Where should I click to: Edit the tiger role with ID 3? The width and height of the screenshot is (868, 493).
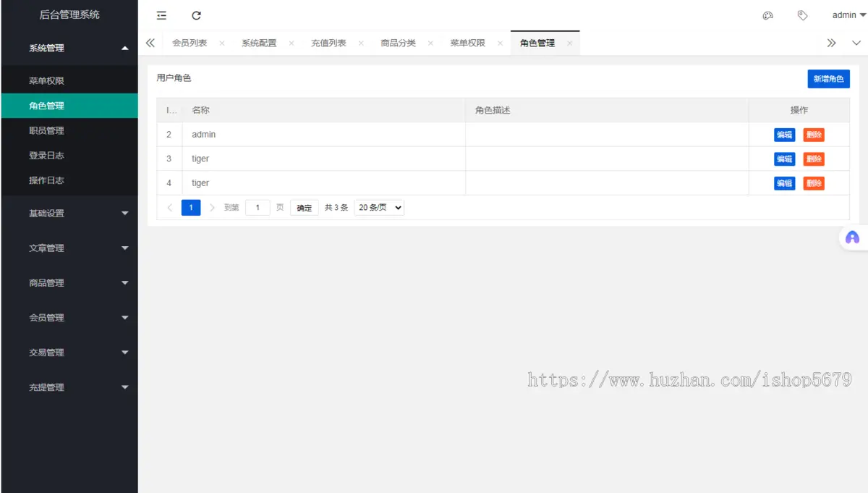(x=784, y=159)
